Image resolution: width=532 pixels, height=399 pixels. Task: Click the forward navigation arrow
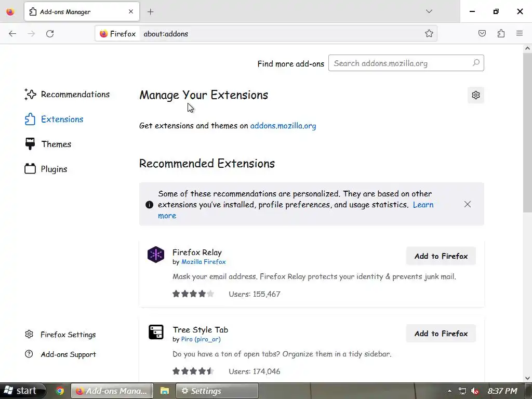coord(31,34)
